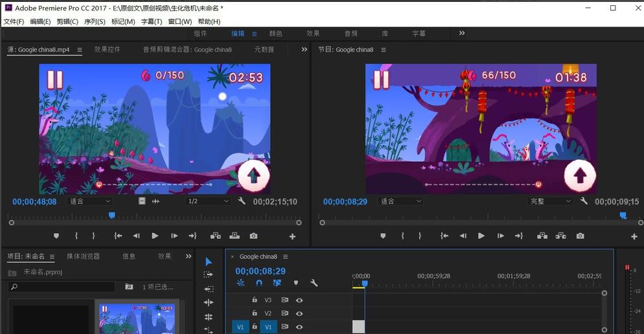The height and width of the screenshot is (334, 644).
Task: Play Source monitor clip
Action: [155, 236]
